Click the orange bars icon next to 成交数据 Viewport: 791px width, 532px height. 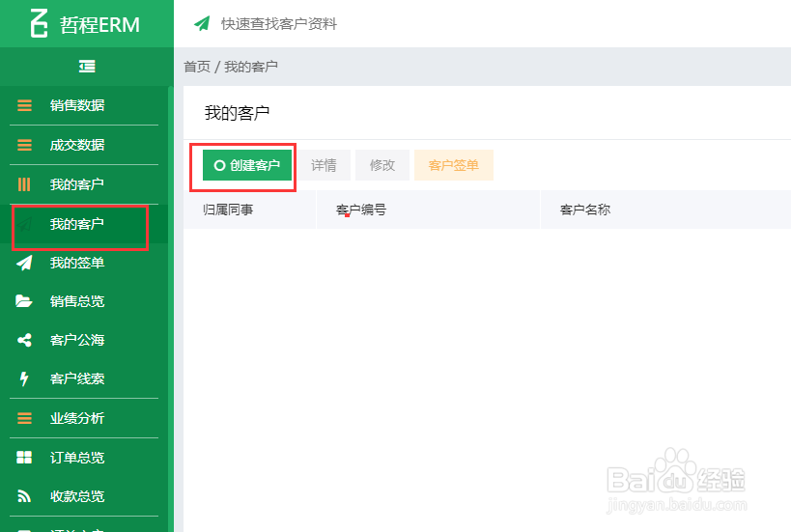24,145
